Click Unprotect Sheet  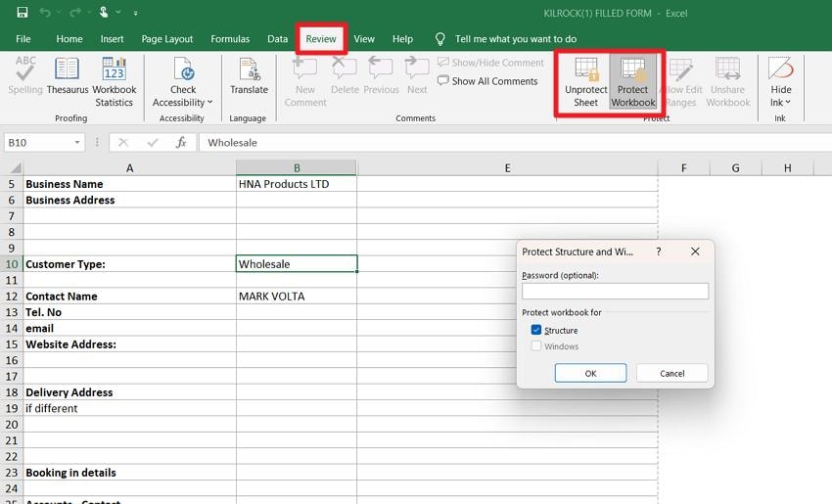coord(585,82)
